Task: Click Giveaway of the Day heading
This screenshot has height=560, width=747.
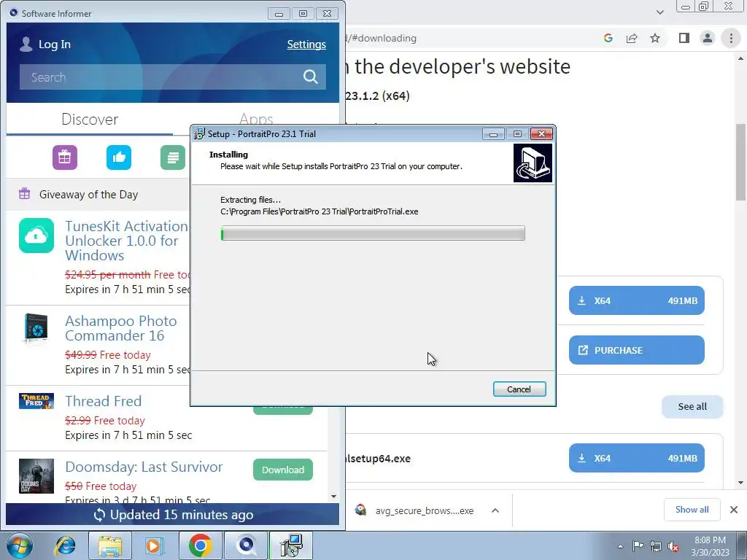Action: (88, 194)
